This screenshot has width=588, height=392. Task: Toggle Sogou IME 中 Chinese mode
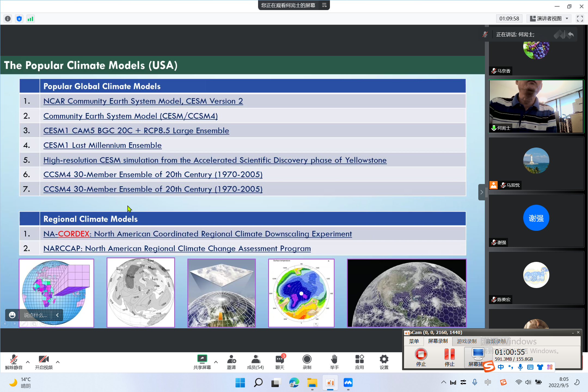501,367
